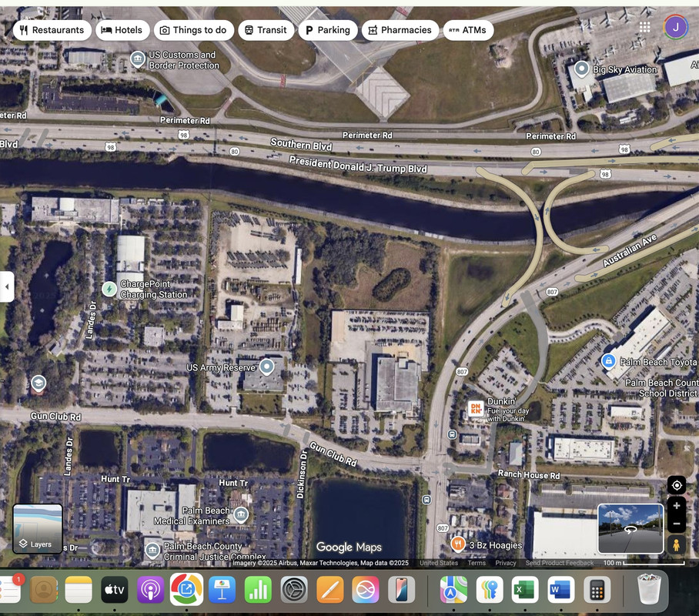Open the Layers map type switcher
The width and height of the screenshot is (699, 616).
pos(38,528)
